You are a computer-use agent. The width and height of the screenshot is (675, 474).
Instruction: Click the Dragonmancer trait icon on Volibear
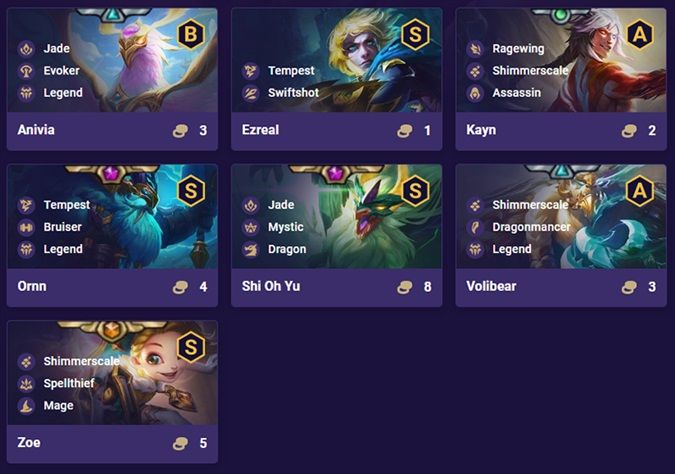coord(475,227)
